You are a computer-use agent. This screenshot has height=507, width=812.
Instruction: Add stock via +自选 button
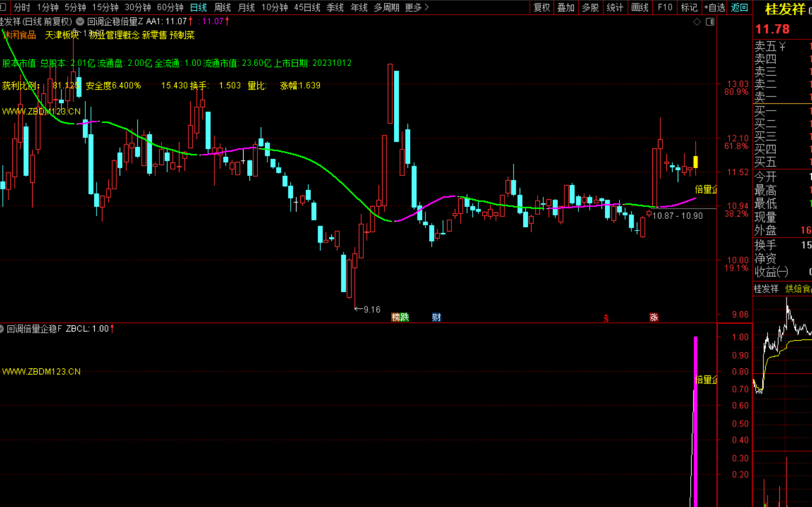pos(714,7)
